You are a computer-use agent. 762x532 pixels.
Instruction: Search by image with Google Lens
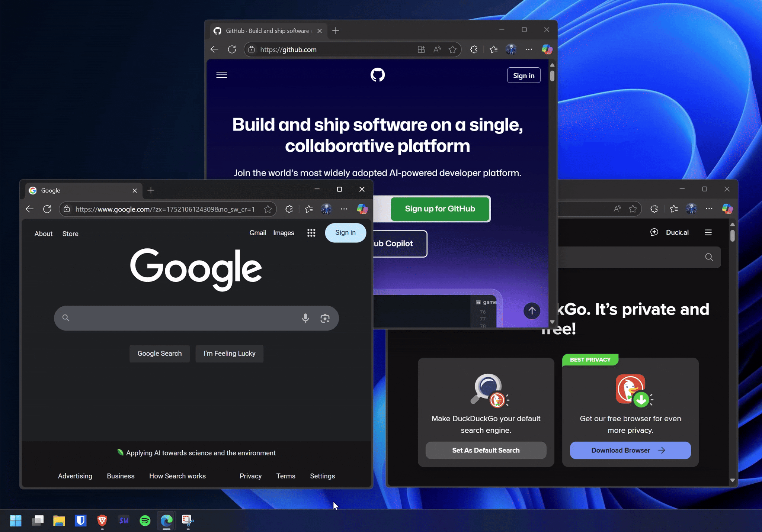(325, 318)
